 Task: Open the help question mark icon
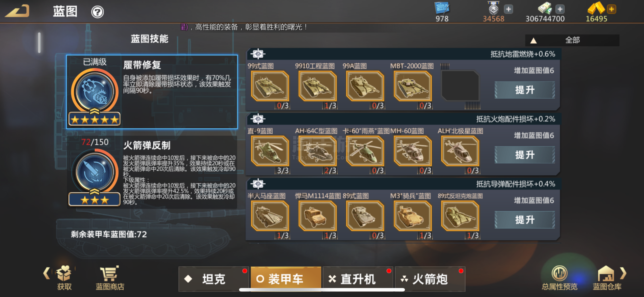coord(97,12)
